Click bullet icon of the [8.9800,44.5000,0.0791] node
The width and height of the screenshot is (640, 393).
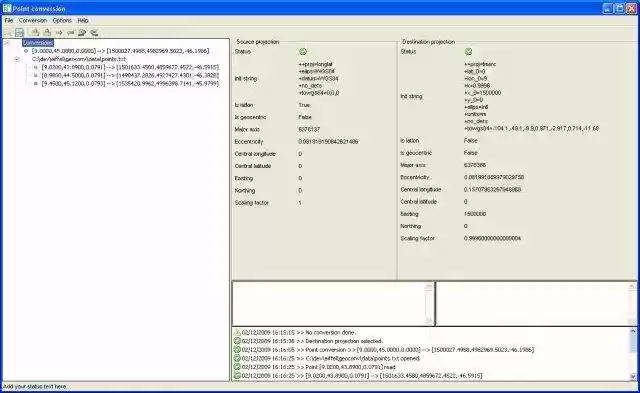pyautogui.click(x=36, y=75)
